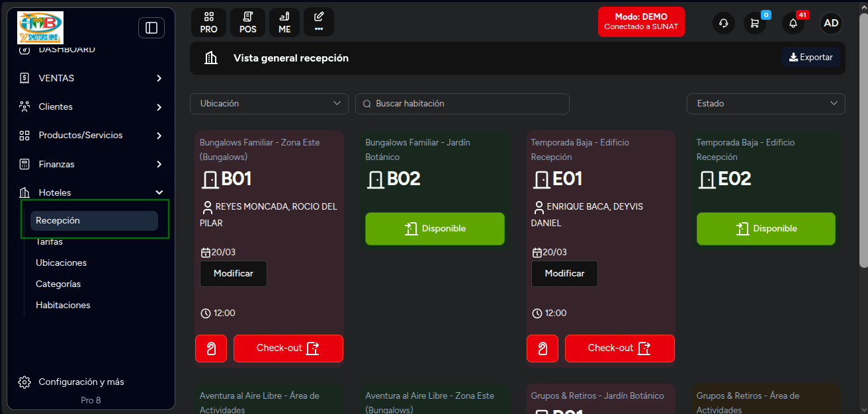Collapse the Hoteles menu

point(91,192)
